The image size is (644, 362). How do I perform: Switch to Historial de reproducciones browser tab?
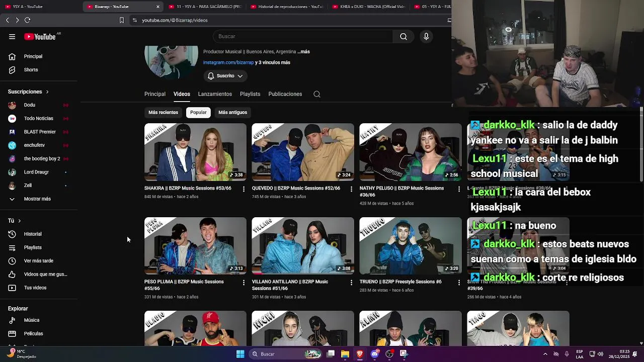click(287, 7)
